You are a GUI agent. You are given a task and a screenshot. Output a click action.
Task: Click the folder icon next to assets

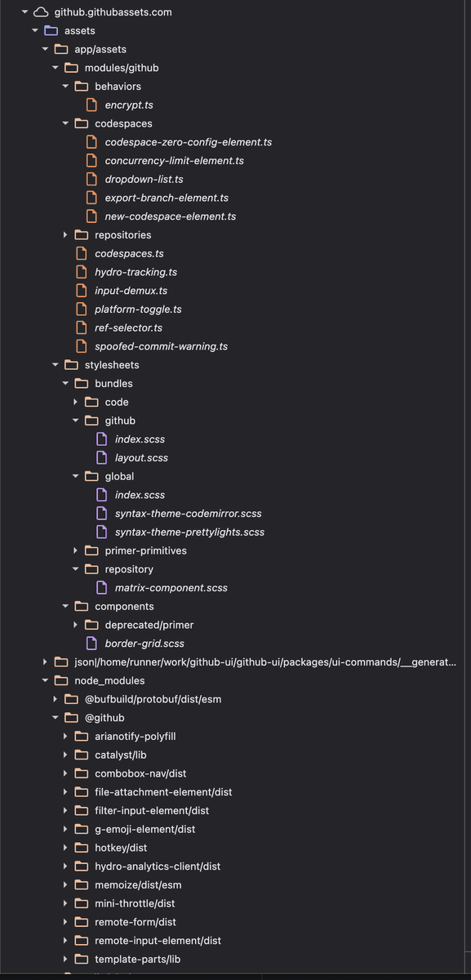click(51, 31)
